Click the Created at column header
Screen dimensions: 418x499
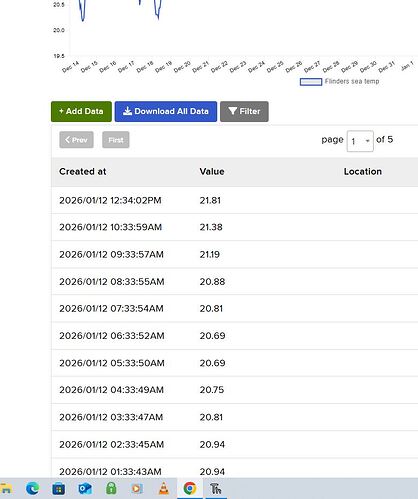tap(83, 171)
